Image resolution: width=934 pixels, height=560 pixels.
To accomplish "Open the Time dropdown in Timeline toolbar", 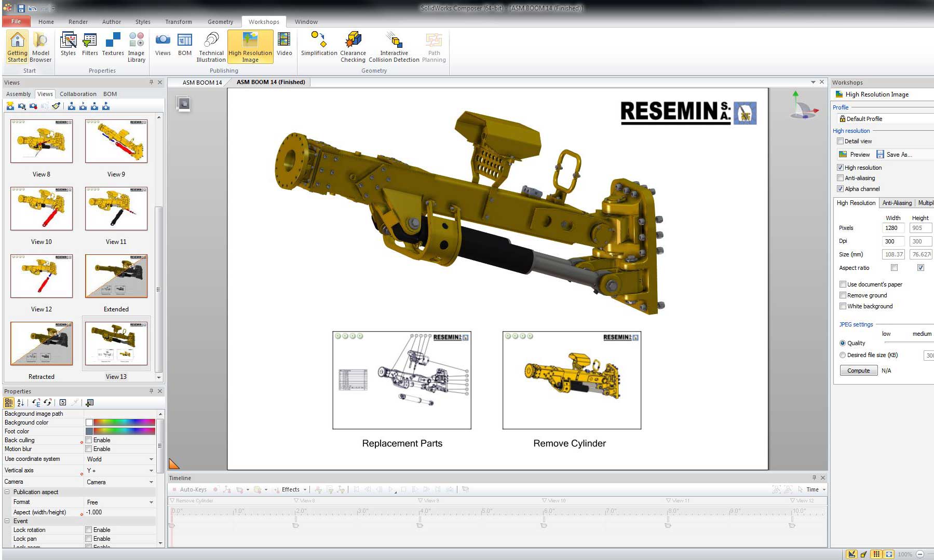I will pyautogui.click(x=824, y=489).
